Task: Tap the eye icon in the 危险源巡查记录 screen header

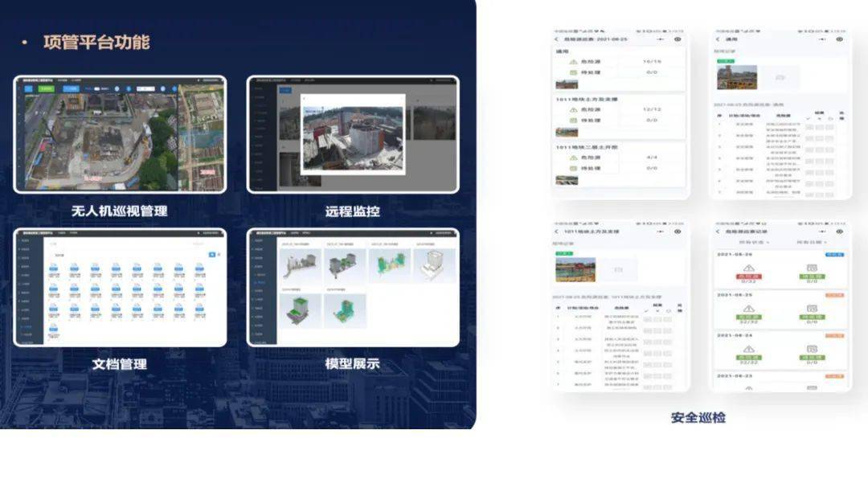Action: click(x=839, y=231)
